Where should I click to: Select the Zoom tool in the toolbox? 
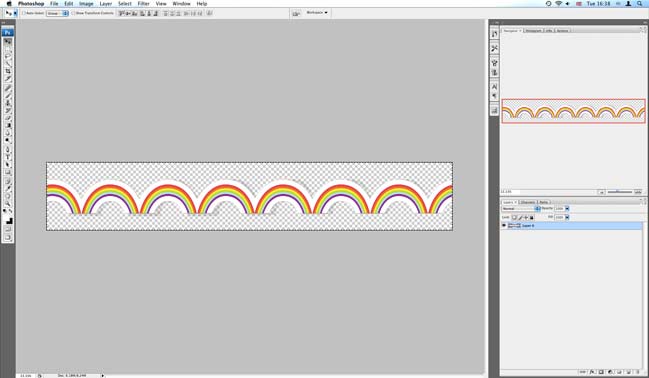(x=8, y=203)
